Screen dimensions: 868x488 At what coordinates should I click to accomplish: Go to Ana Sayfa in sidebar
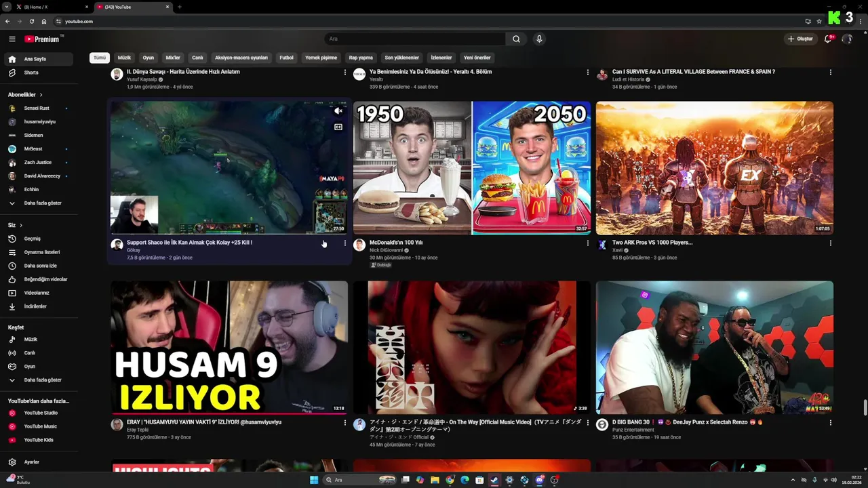pyautogui.click(x=37, y=59)
